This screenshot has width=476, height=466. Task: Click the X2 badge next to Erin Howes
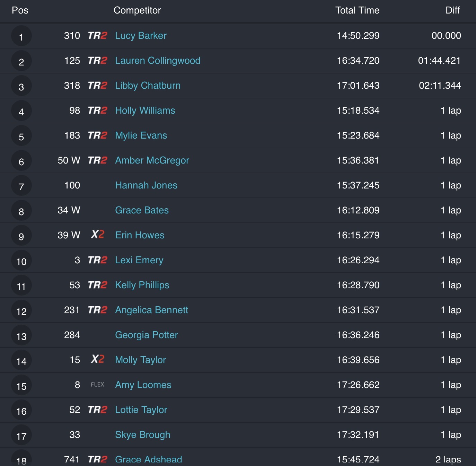97,235
